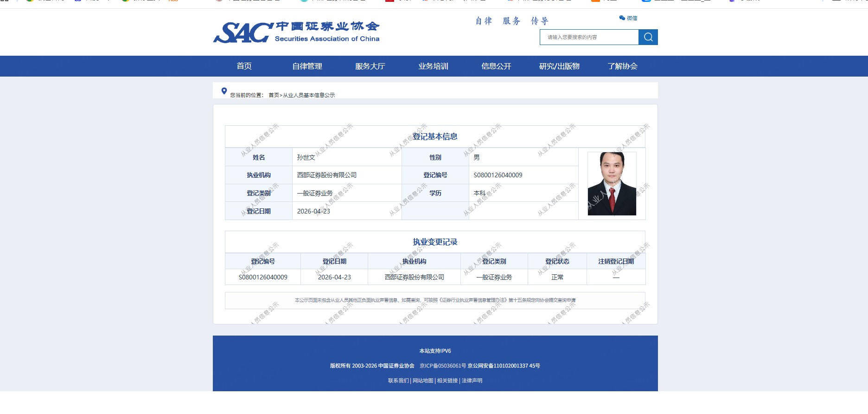Click the practitioner photo thumbnail

tap(612, 184)
